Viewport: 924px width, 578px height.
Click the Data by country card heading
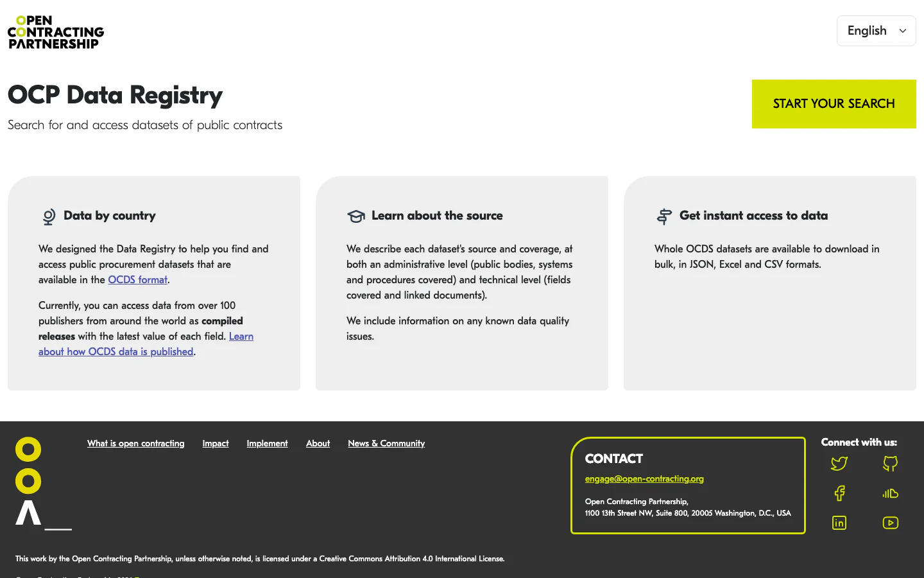pos(109,216)
